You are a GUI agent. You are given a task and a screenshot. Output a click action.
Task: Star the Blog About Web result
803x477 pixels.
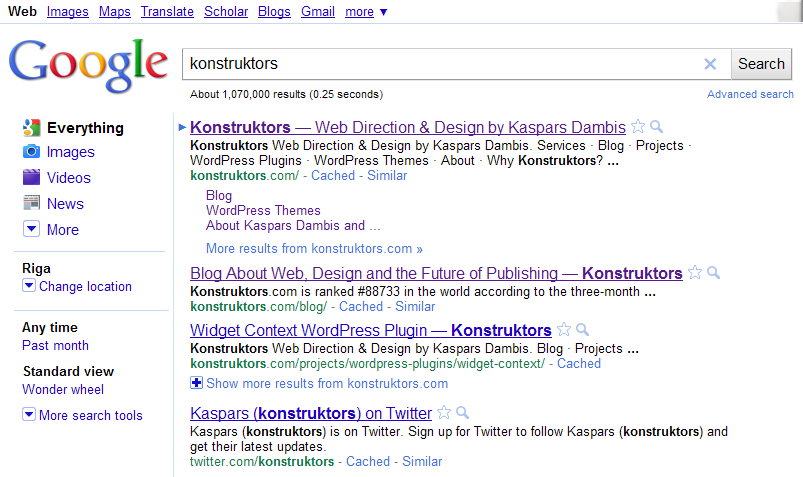pos(695,273)
